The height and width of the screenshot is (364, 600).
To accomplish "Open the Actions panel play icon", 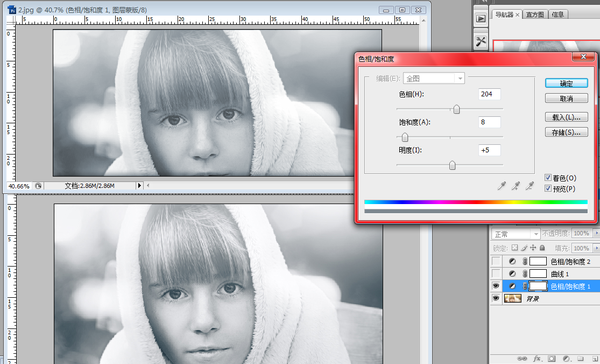I will [x=481, y=18].
